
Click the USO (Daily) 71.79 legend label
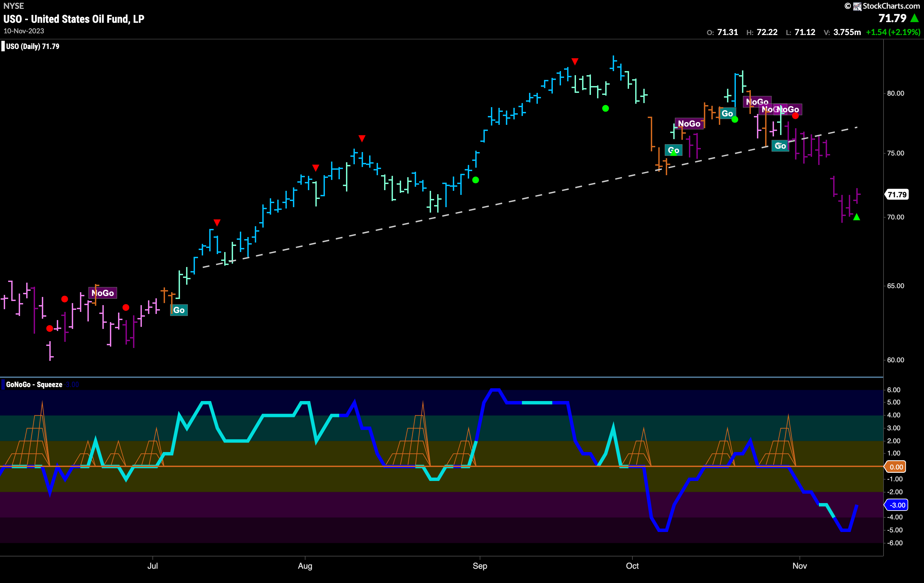33,46
